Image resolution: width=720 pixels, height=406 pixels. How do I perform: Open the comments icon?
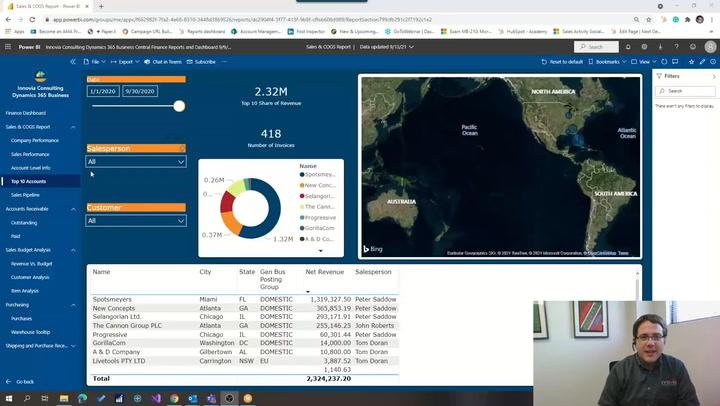(675, 62)
